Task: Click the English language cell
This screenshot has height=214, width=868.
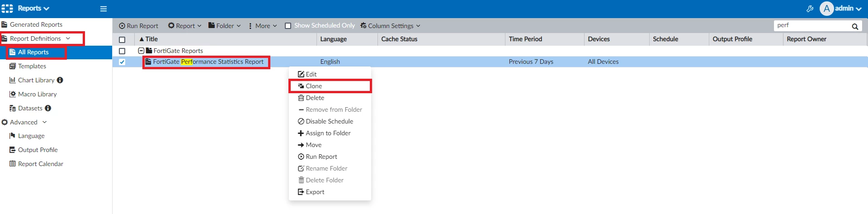Action: click(x=330, y=62)
